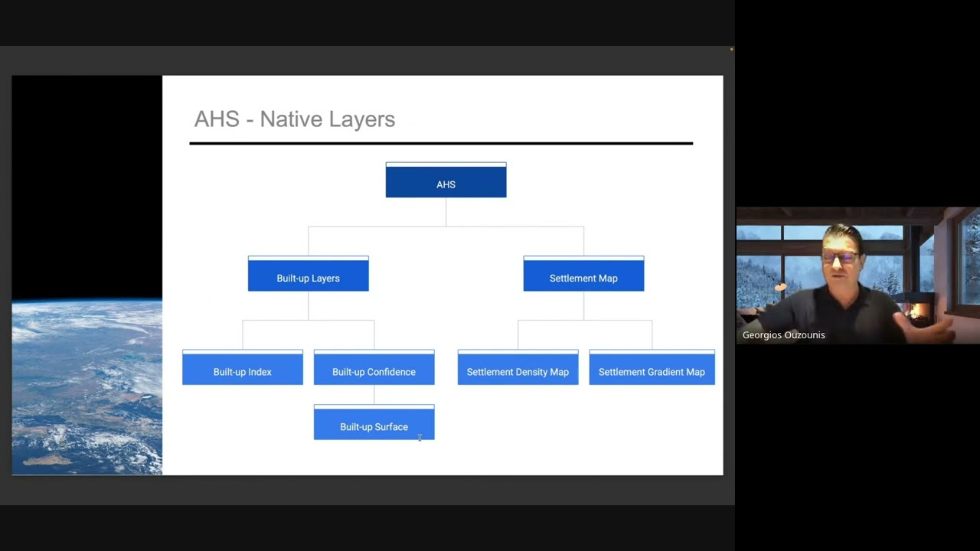
Task: Click the Built-up Confidence box
Action: pos(374,367)
